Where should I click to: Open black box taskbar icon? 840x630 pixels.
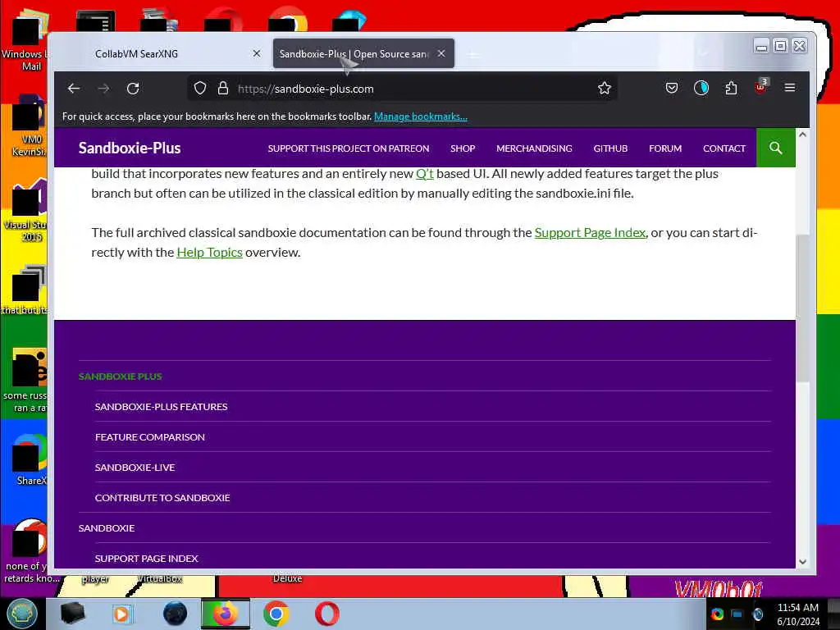(x=72, y=614)
